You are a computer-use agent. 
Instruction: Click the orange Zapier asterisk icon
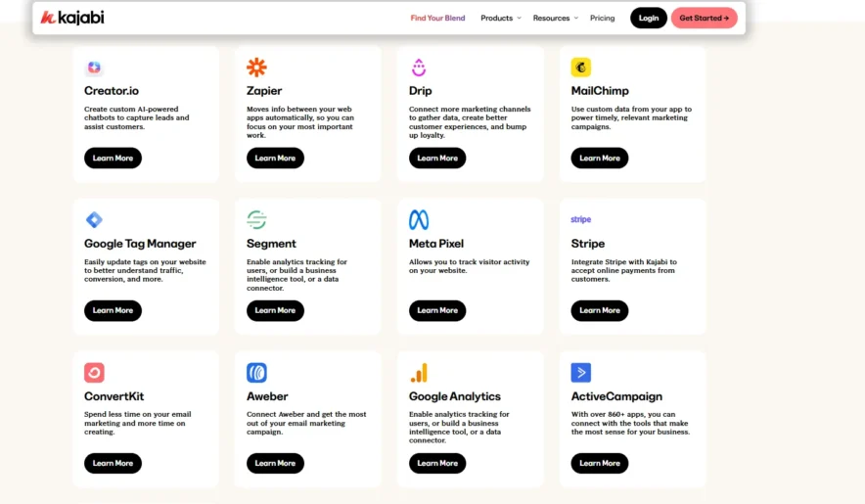click(256, 68)
